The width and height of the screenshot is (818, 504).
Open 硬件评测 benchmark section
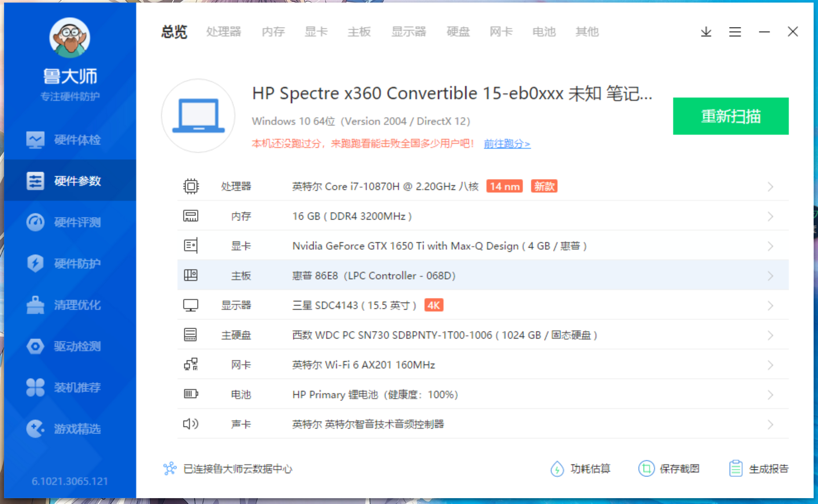point(70,222)
